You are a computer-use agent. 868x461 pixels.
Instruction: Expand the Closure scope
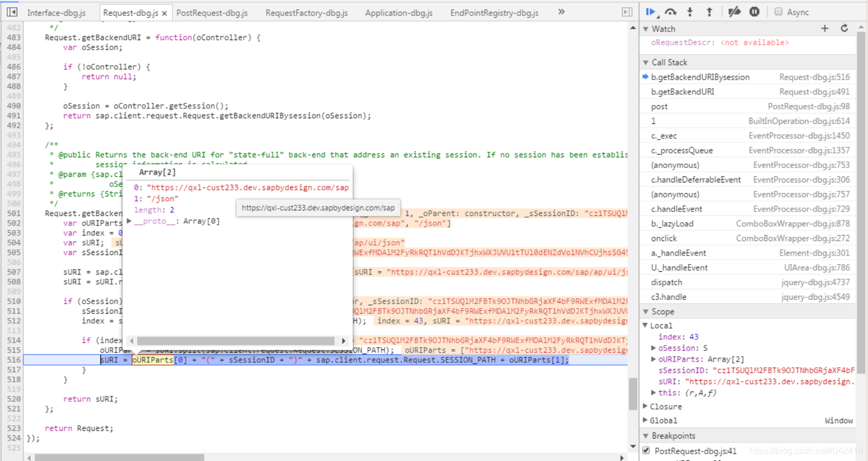(646, 406)
